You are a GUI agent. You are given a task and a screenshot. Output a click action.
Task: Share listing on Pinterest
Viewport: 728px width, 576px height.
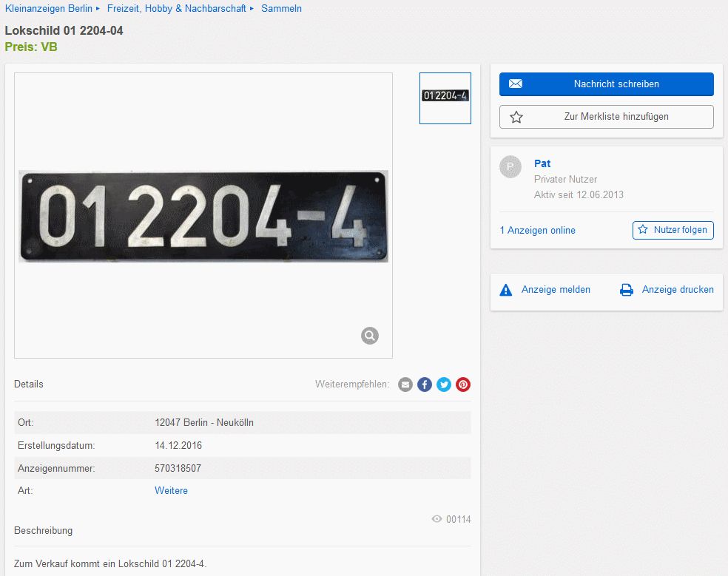point(463,384)
